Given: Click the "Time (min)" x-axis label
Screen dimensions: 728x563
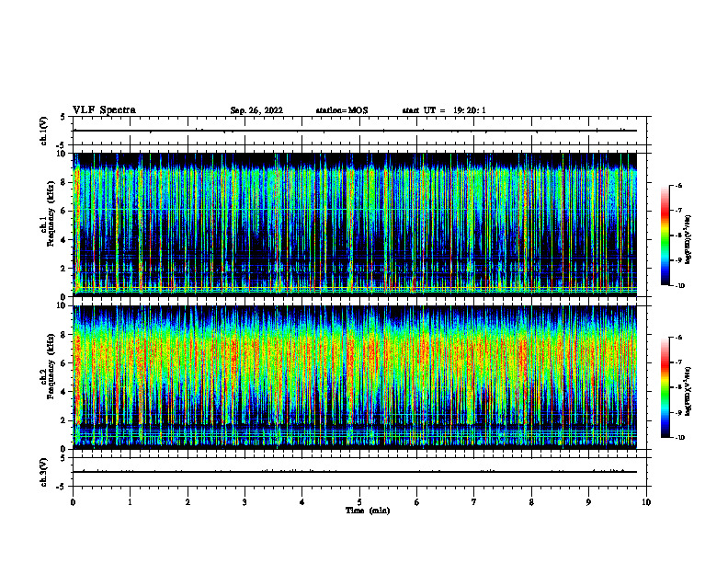Looking at the screenshot, I should pos(368,511).
